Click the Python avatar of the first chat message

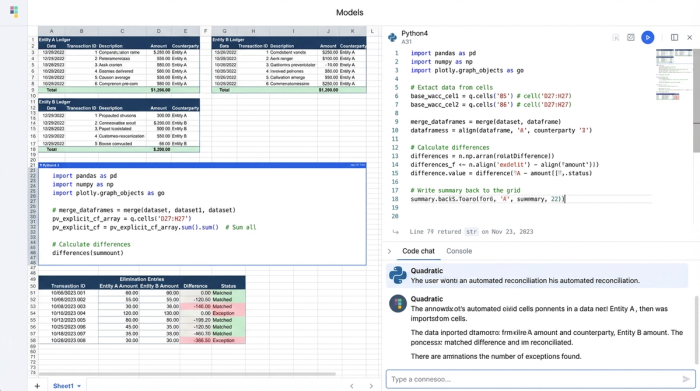tap(397, 275)
